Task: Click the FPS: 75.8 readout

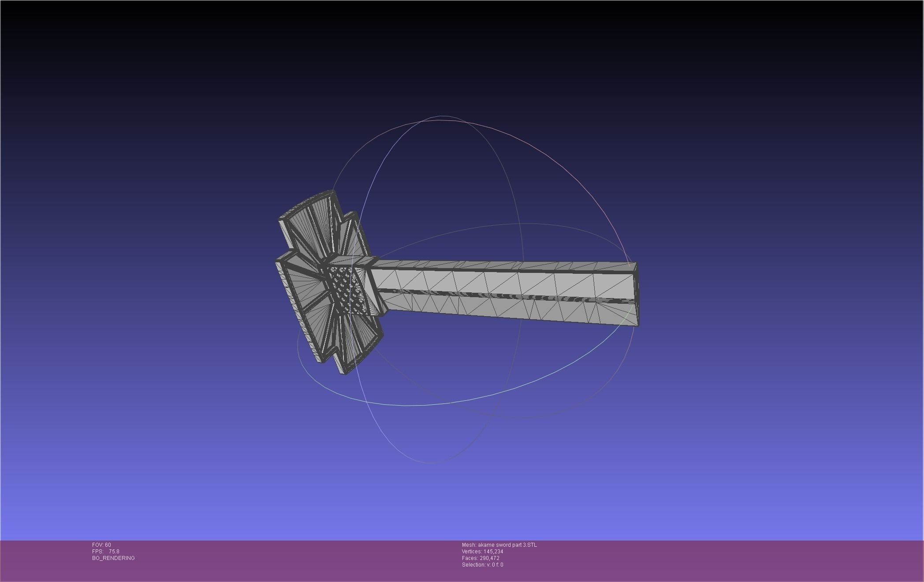Action: [x=106, y=552]
